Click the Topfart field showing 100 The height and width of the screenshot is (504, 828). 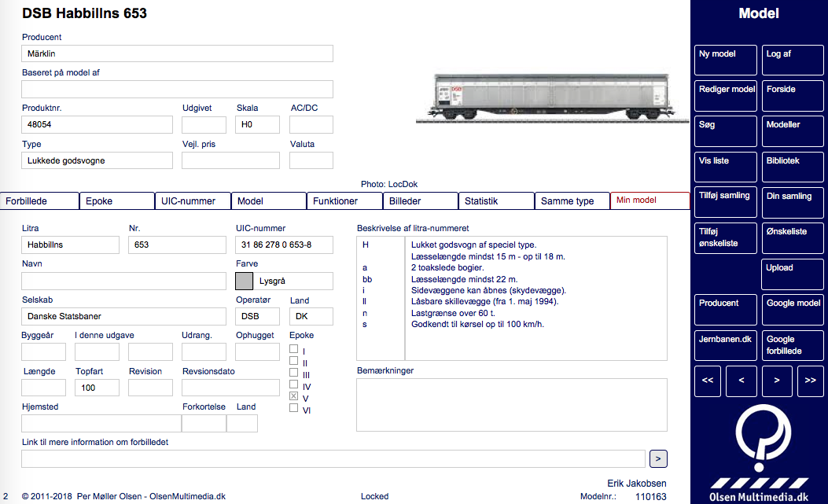tap(98, 388)
